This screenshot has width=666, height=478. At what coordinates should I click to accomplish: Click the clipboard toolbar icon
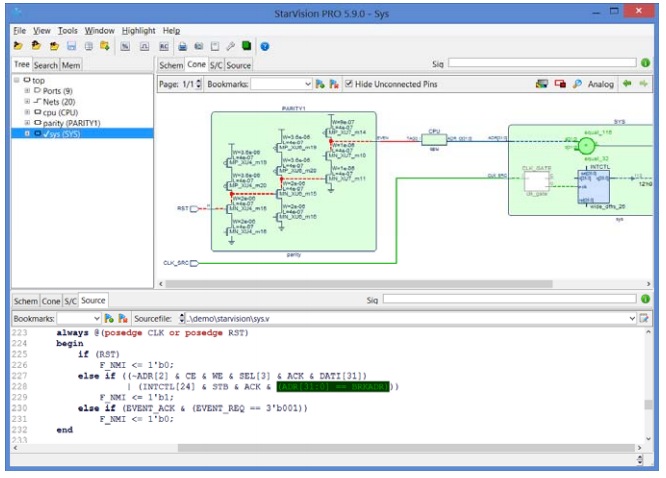(x=215, y=46)
